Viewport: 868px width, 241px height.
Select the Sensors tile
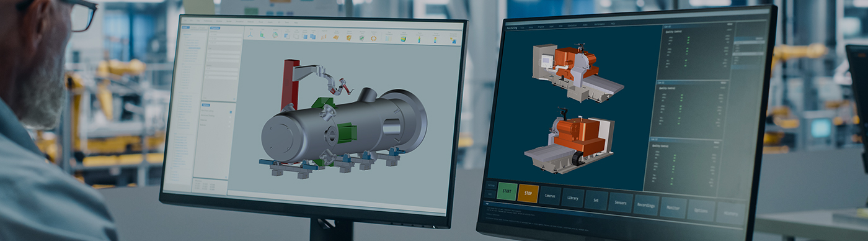click(621, 203)
